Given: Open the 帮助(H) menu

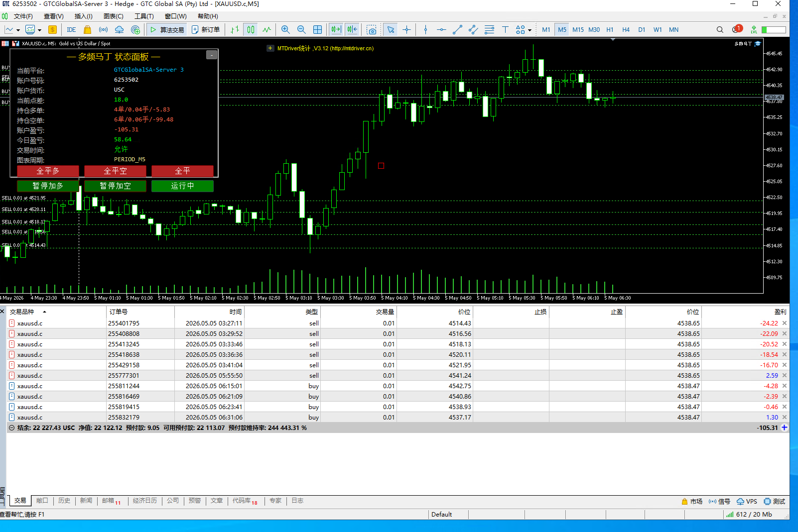Looking at the screenshot, I should 208,16.
